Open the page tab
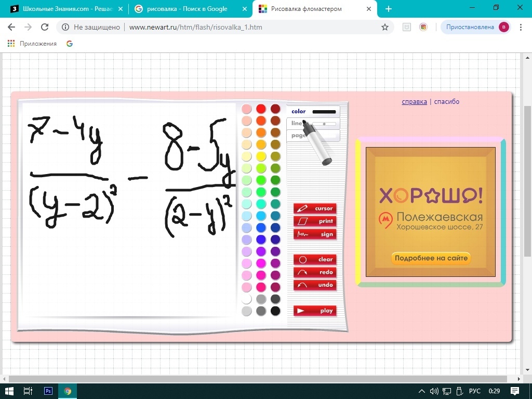 click(x=299, y=136)
